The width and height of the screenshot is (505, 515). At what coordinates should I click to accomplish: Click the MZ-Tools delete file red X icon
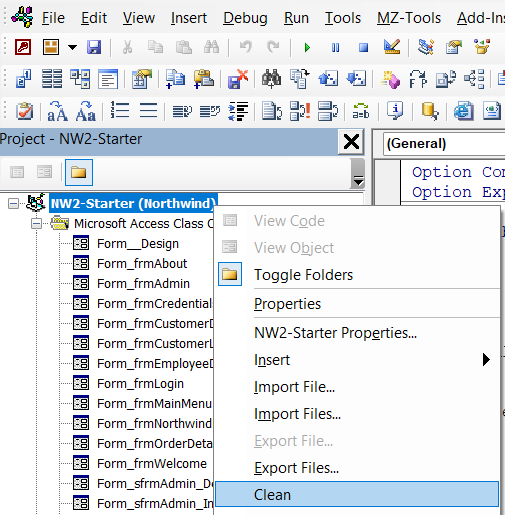238,79
